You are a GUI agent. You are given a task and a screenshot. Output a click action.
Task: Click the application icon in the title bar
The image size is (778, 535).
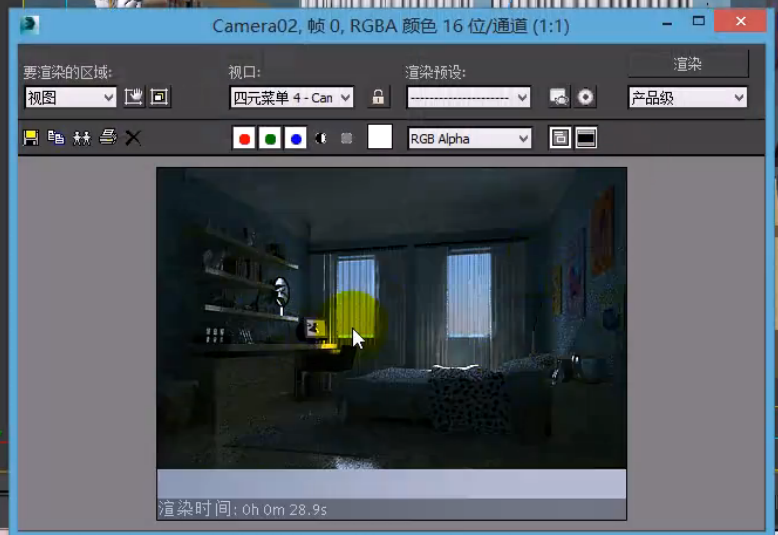point(29,25)
